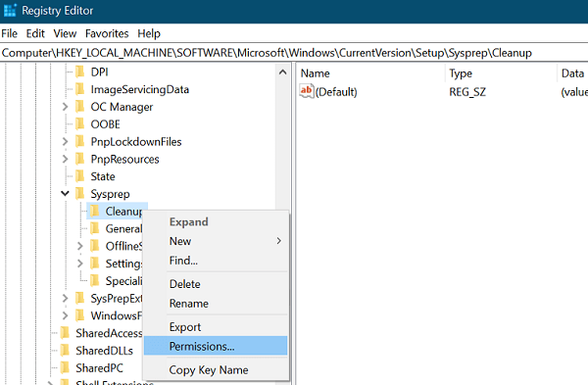Click the registry path address bar
Viewport: 588px width, 385px height.
point(294,53)
